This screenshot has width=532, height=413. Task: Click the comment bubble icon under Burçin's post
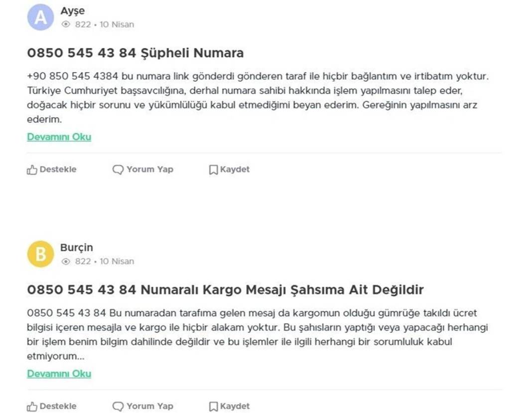tap(117, 406)
